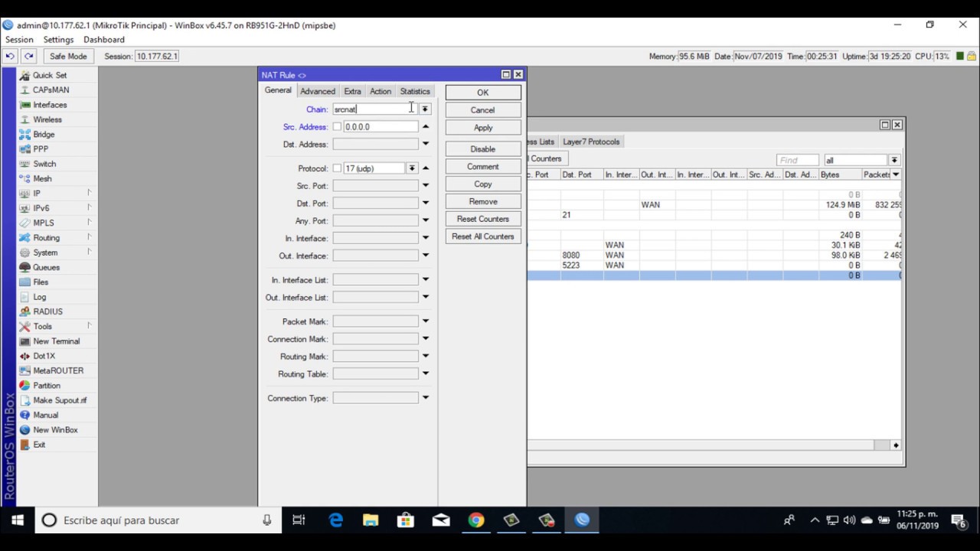Click the Undo arrow in toolbar
This screenshot has width=980, height=551.
point(10,56)
